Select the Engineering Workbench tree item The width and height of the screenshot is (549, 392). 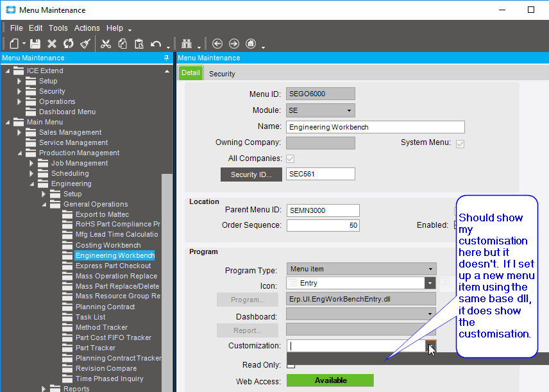(x=114, y=255)
